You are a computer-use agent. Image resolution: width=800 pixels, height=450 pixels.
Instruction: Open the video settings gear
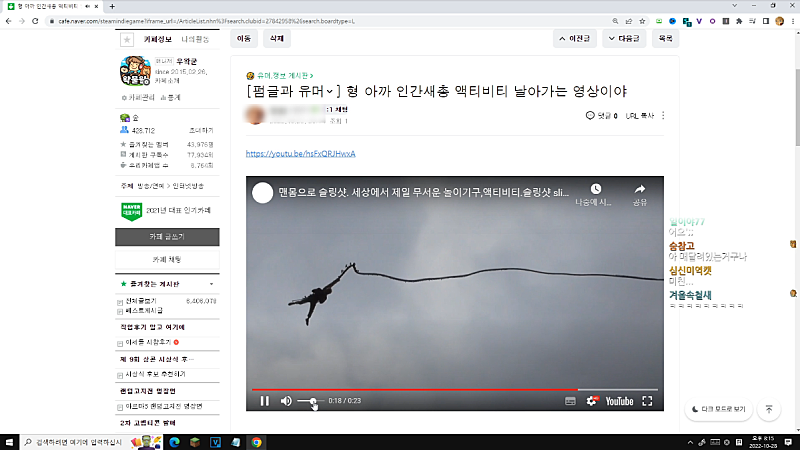591,402
